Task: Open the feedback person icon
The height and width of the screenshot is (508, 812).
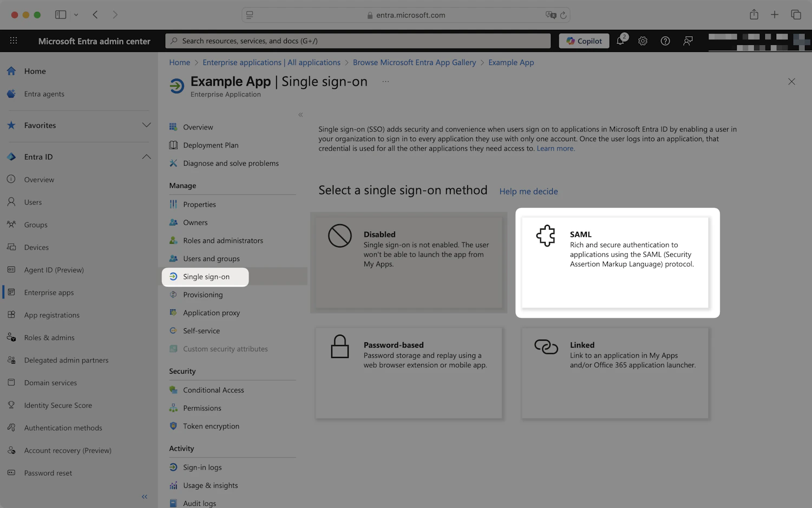Action: (x=688, y=41)
